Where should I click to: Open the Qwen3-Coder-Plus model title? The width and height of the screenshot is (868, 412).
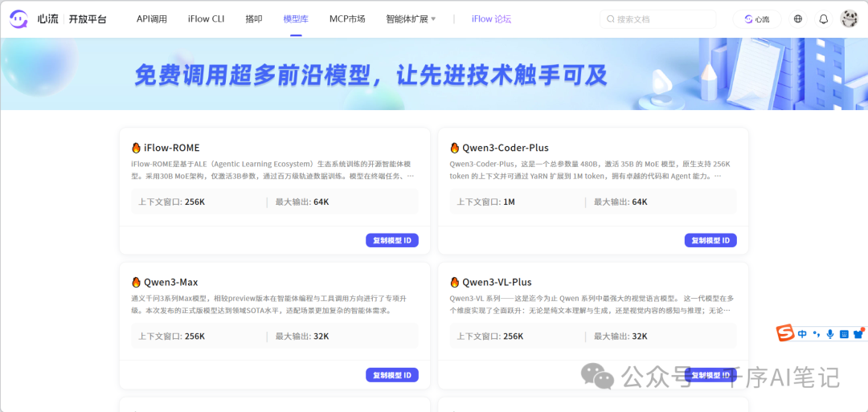coord(506,148)
